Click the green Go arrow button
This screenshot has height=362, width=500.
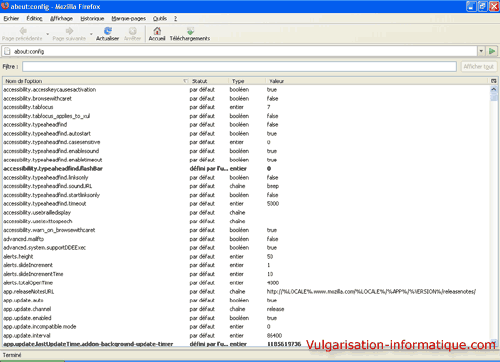point(492,51)
